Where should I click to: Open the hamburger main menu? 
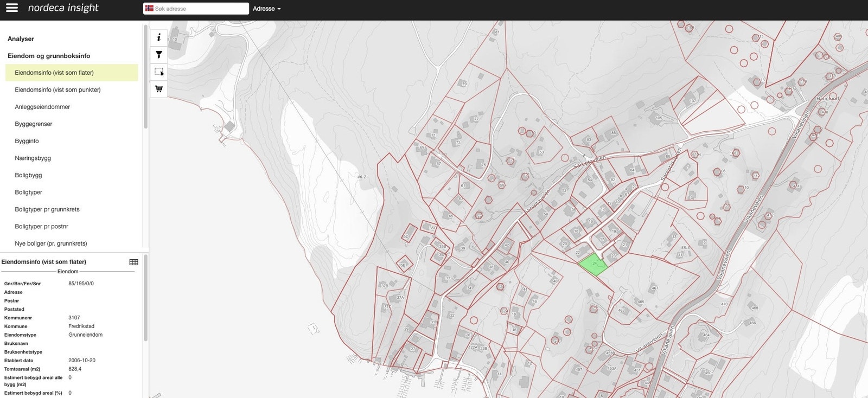pyautogui.click(x=11, y=8)
